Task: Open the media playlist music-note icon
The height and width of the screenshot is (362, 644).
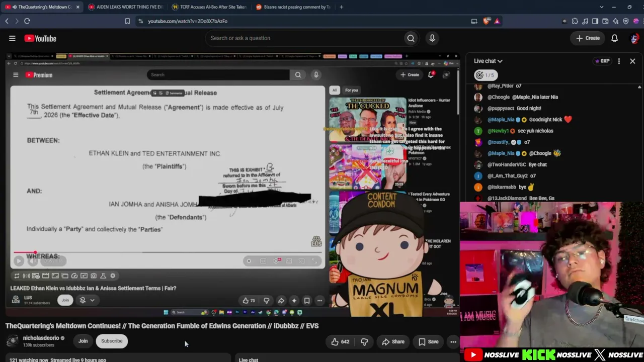Action: pos(585,21)
